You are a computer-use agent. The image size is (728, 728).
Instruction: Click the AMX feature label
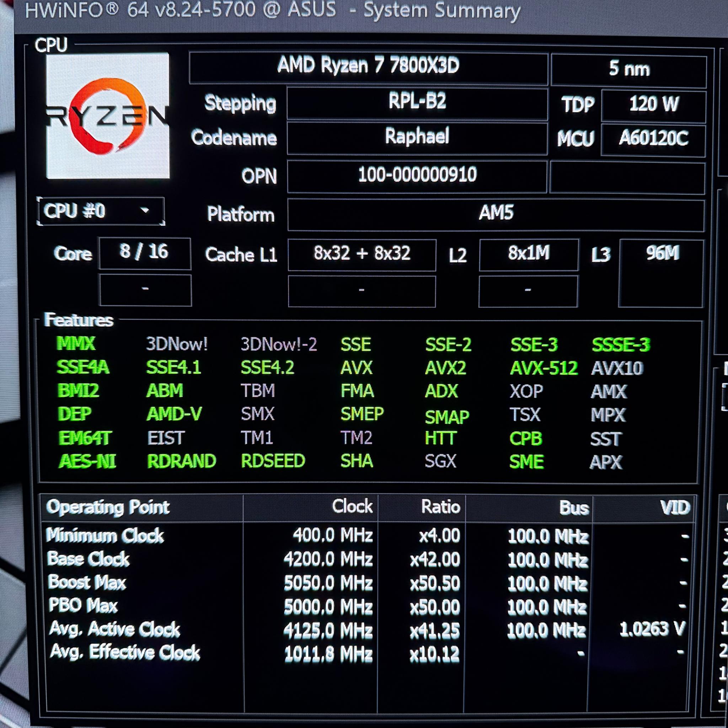click(x=609, y=392)
